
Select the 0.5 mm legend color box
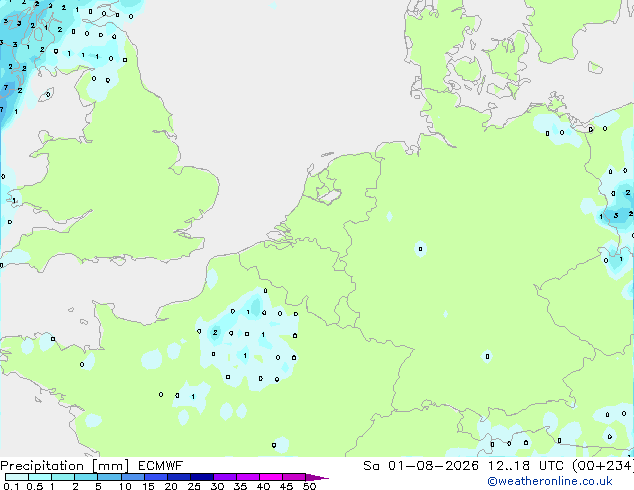click(x=40, y=477)
